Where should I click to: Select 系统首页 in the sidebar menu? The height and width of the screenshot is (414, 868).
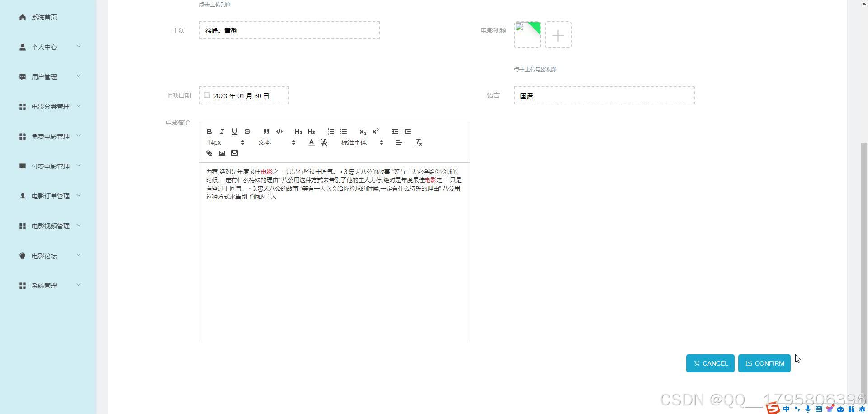(44, 17)
